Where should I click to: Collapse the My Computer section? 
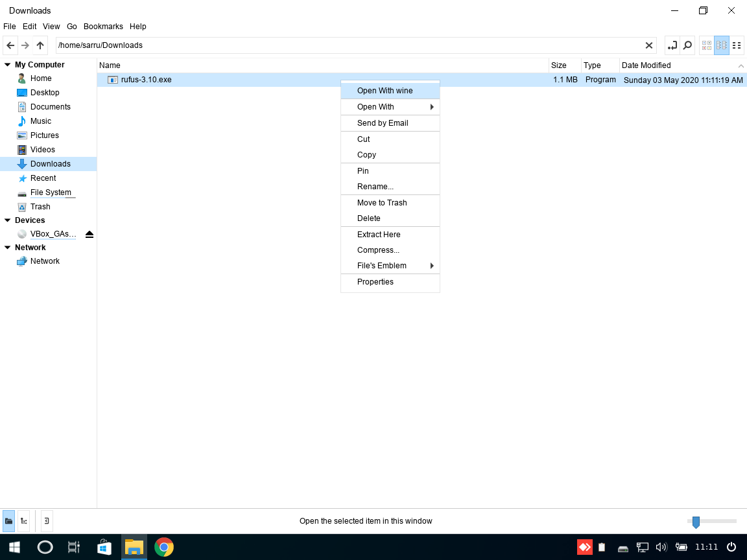pyautogui.click(x=8, y=65)
